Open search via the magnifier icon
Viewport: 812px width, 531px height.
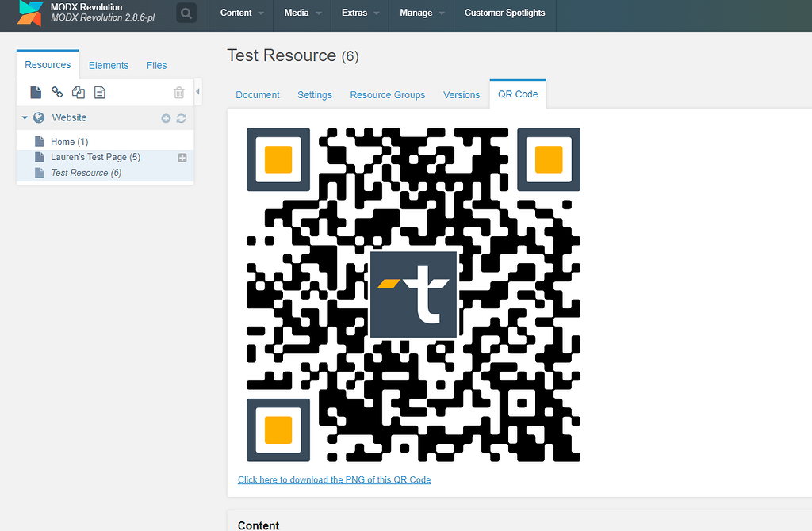coord(186,13)
